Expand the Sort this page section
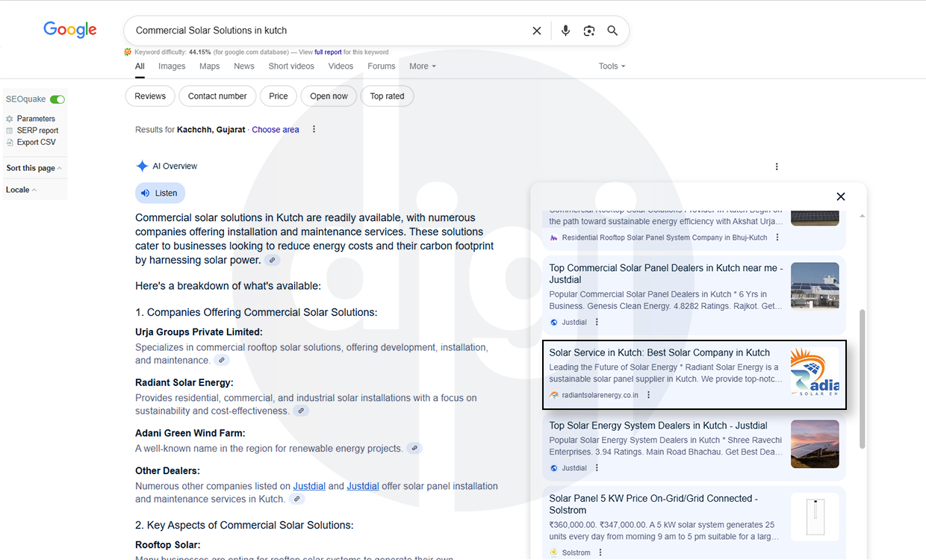Viewport: 926px width, 560px height. point(34,168)
